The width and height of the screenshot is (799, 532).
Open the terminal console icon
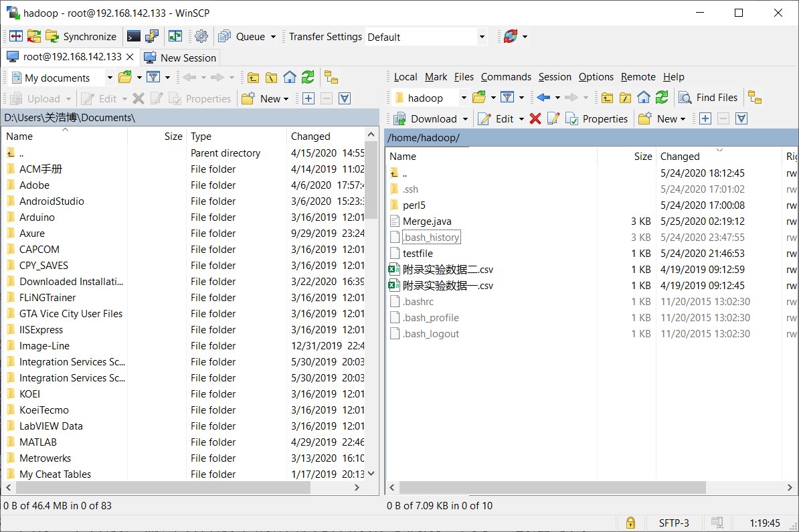134,37
